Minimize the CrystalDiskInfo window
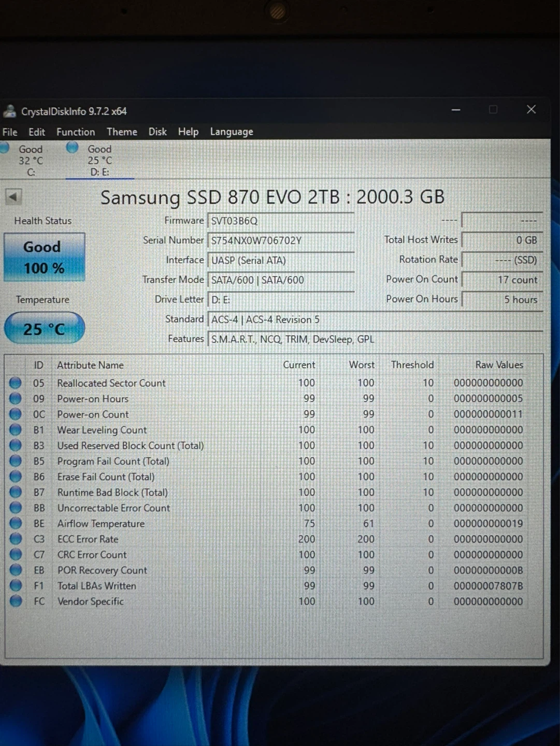The image size is (560, 746). [x=456, y=110]
